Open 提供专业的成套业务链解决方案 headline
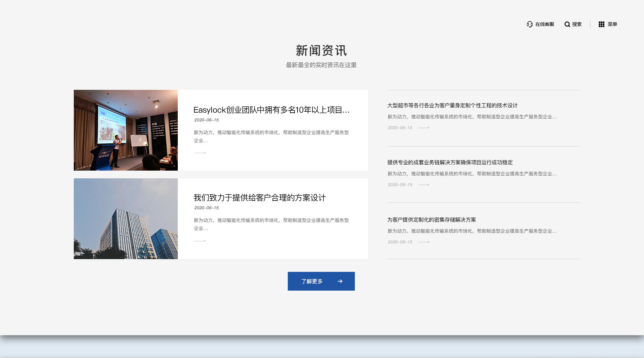The height and width of the screenshot is (358, 644). (450, 163)
